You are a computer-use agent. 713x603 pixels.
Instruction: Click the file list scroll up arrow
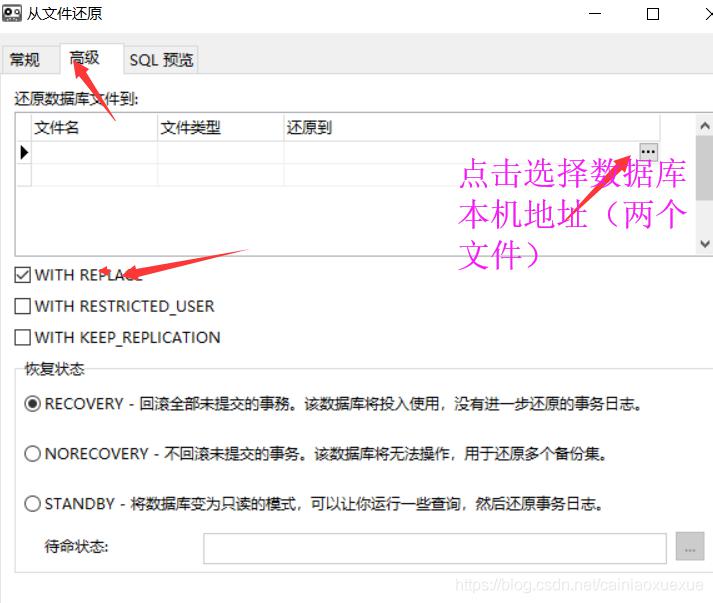click(705, 126)
